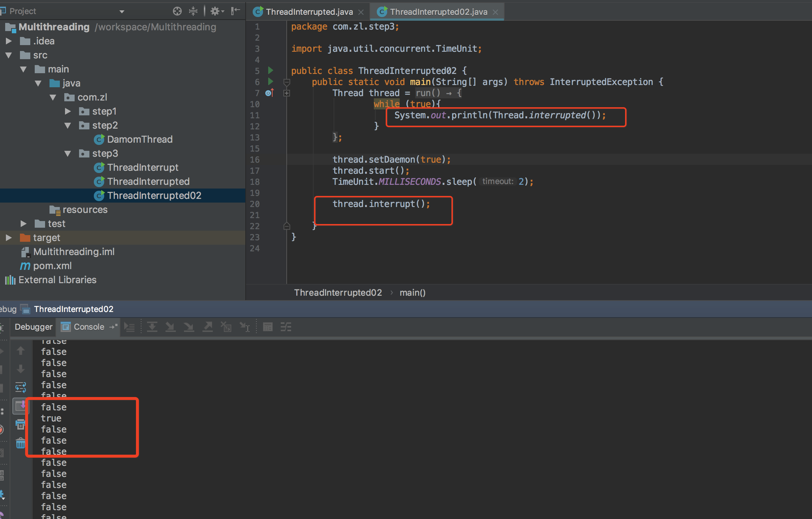Click the Evaluate Expression calculator icon
Image resolution: width=812 pixels, height=519 pixels.
pos(267,327)
